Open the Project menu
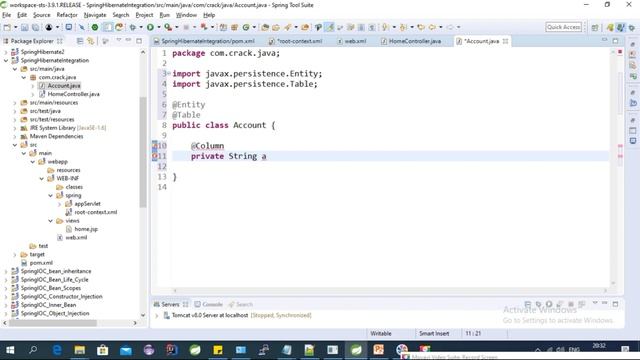 point(144,15)
